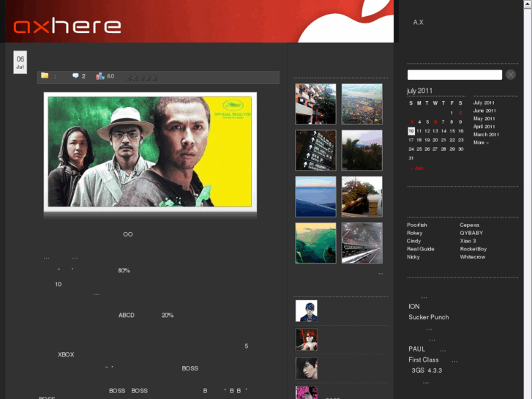Click the avatar of man with glasses
This screenshot has height=399, width=532.
[x=307, y=310]
